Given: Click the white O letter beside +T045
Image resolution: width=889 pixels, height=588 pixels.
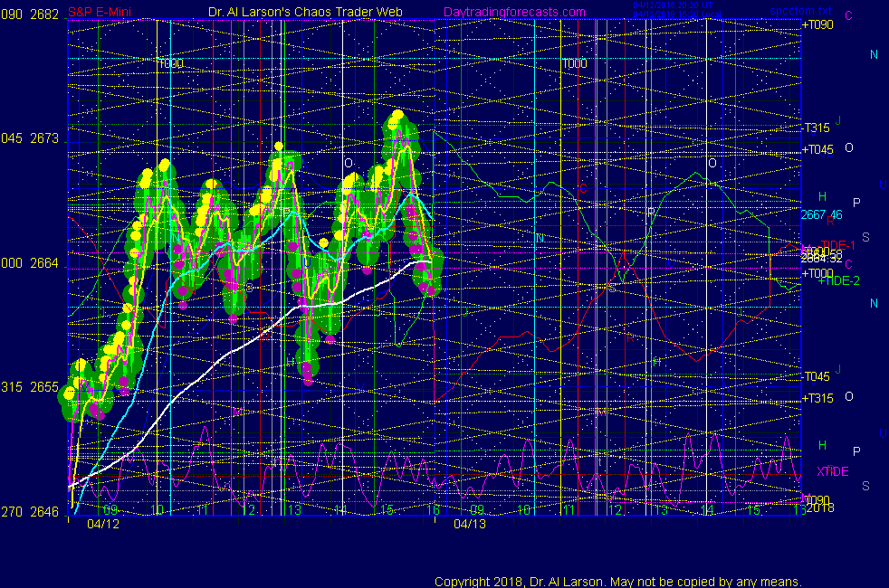Looking at the screenshot, I should click(849, 147).
